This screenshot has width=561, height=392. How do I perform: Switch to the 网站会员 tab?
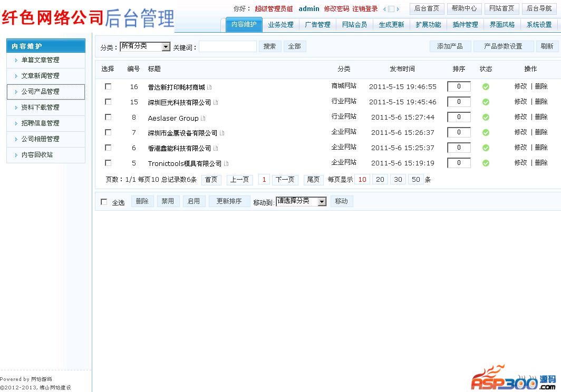click(x=354, y=25)
